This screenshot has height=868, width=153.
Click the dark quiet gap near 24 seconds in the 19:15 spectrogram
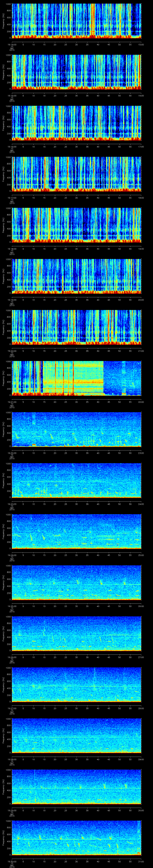point(63,71)
